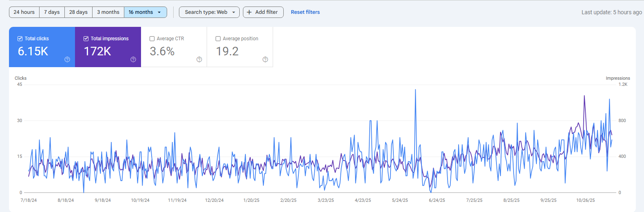
Task: Click help icon on Total impressions card
Action: click(133, 59)
